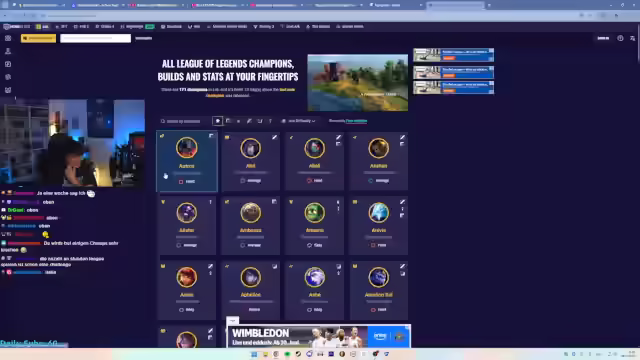Click the top-right icon on Aphelios card

click(274, 266)
